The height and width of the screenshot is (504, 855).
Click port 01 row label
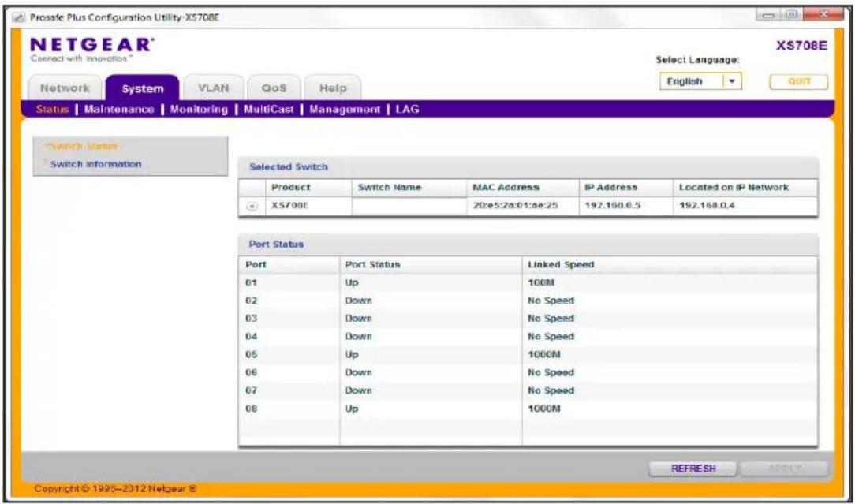251,283
